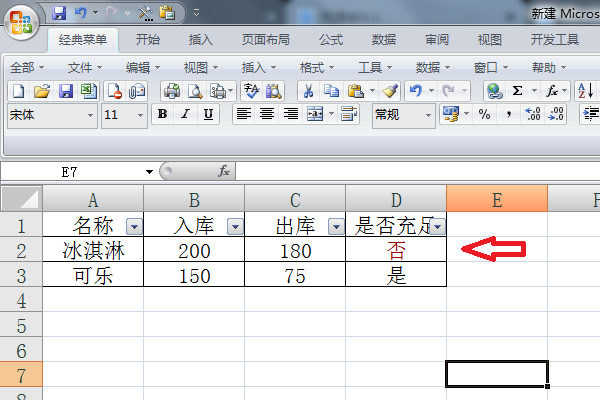Click the Research binoculars icon
The height and width of the screenshot is (400, 600).
[x=274, y=91]
